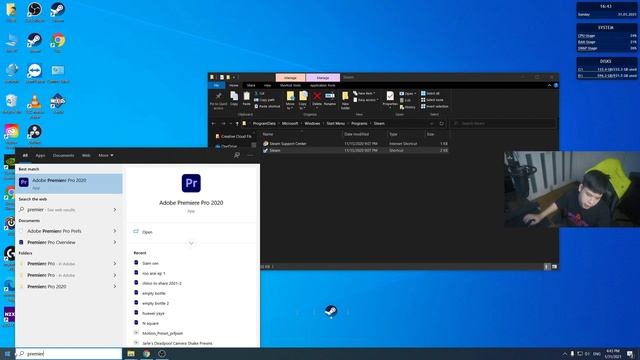Open Explorer help question mark icon
This screenshot has height=360, width=640.
(556, 85)
